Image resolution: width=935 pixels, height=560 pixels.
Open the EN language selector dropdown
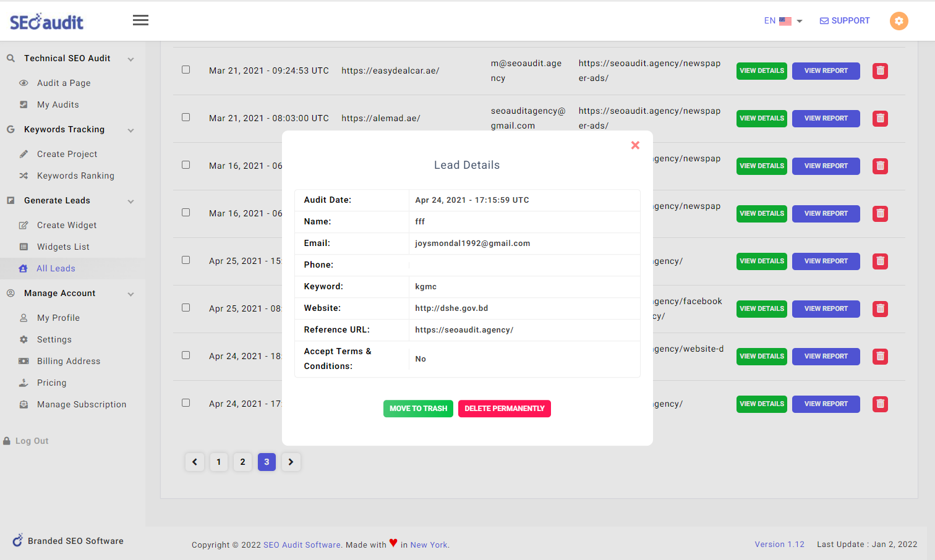(x=783, y=20)
